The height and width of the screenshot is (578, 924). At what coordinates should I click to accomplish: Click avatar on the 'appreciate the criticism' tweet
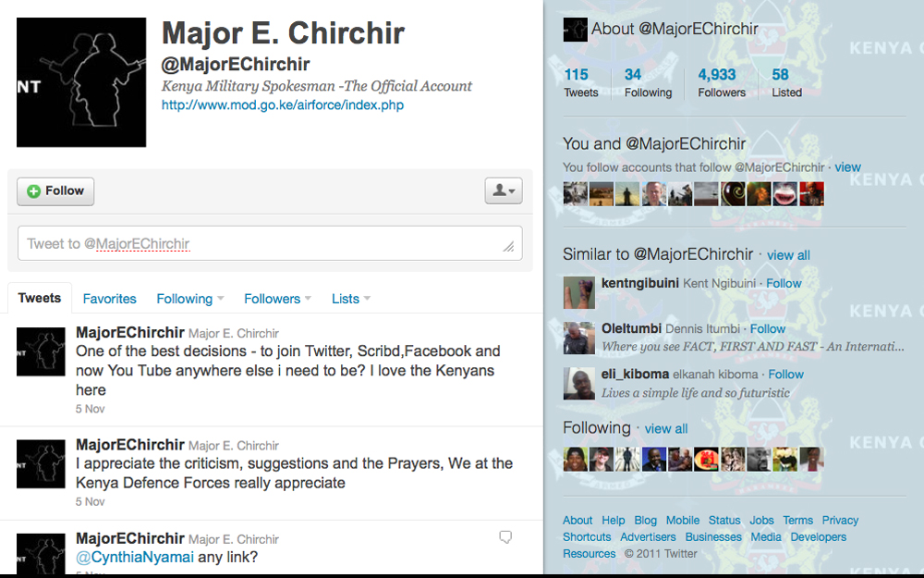[41, 463]
